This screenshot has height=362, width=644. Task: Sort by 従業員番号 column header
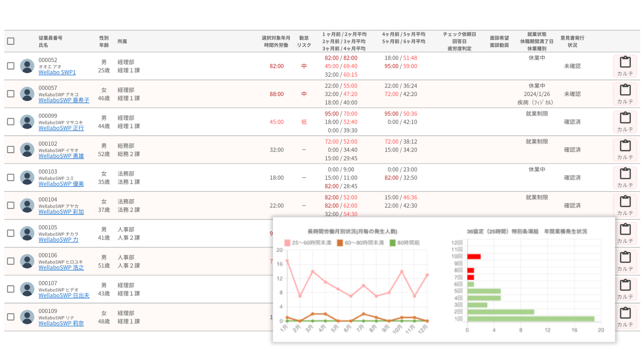[50, 38]
